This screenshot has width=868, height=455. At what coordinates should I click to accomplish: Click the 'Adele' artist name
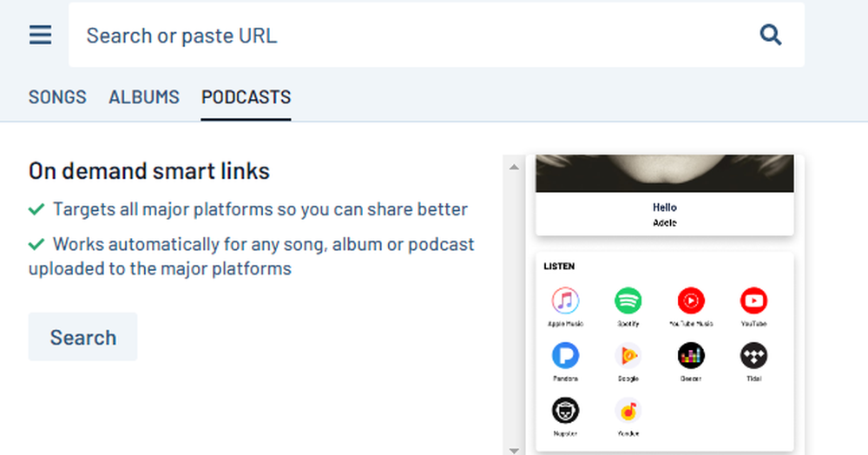click(x=664, y=222)
